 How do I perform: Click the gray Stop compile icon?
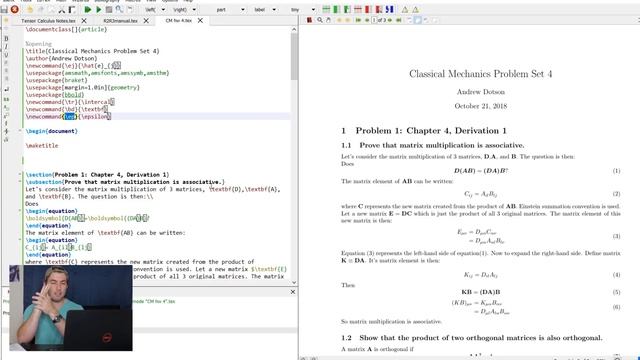point(109,9)
